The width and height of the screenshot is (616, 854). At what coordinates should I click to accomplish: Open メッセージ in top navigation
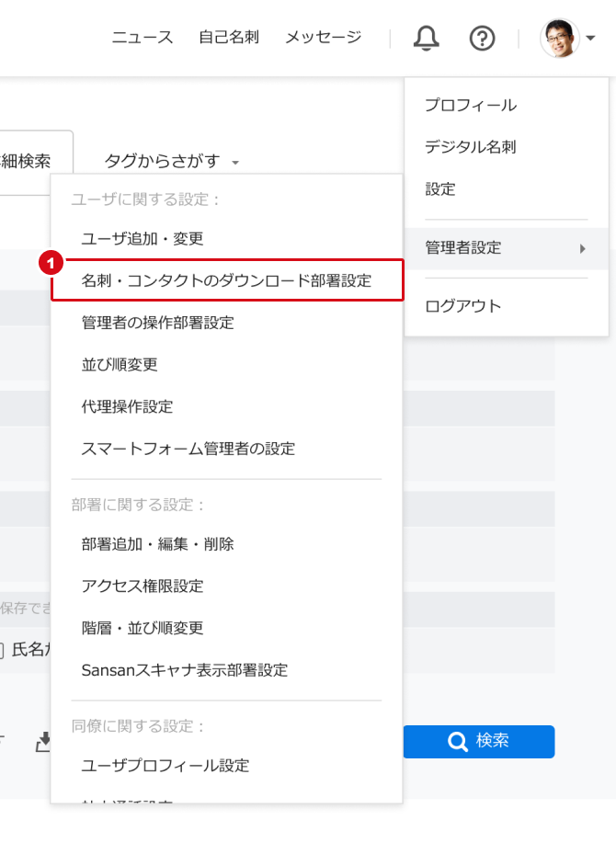click(x=323, y=38)
